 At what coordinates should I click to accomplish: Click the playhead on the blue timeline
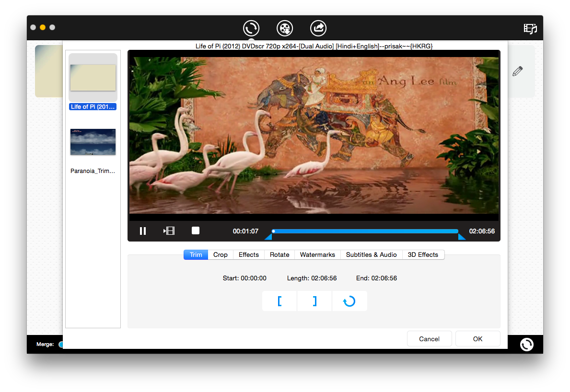(273, 231)
